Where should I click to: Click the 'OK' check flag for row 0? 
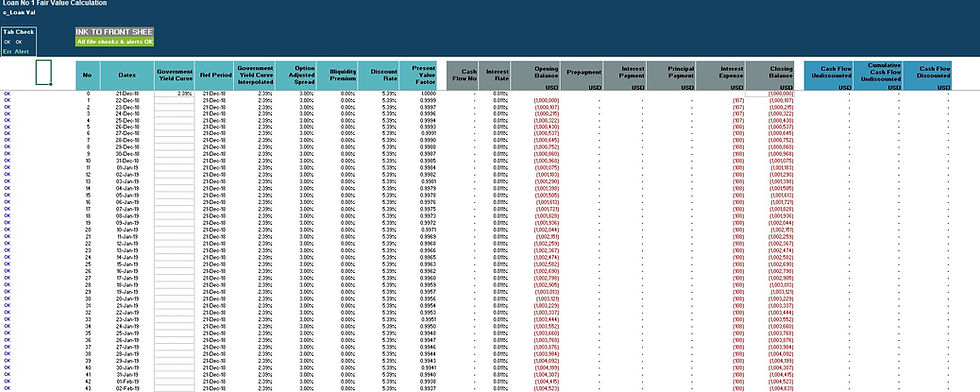tap(8, 93)
